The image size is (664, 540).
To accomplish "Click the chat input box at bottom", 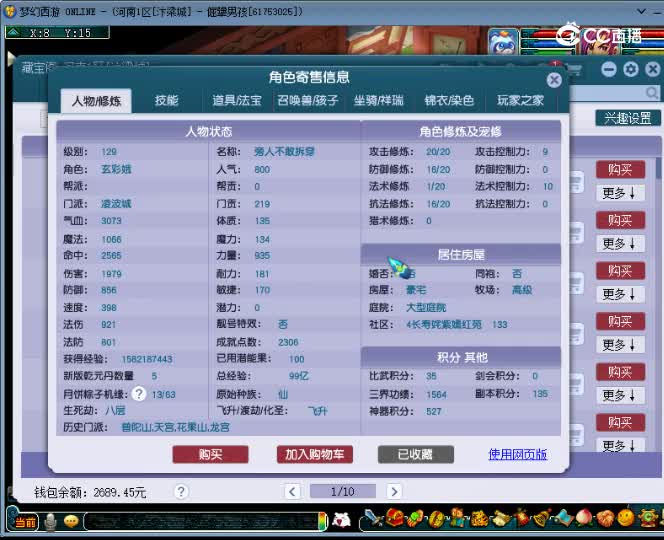I will [x=202, y=521].
